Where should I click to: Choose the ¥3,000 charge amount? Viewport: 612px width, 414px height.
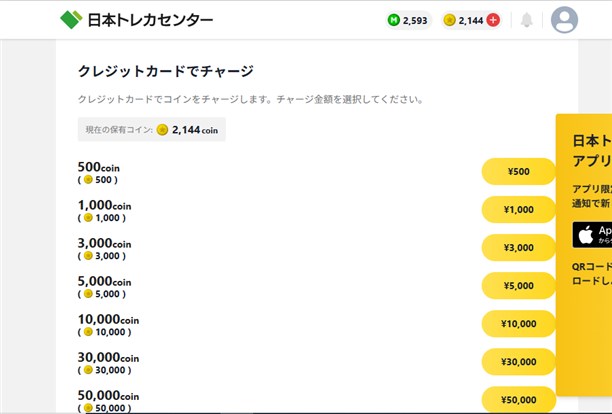pyautogui.click(x=518, y=247)
